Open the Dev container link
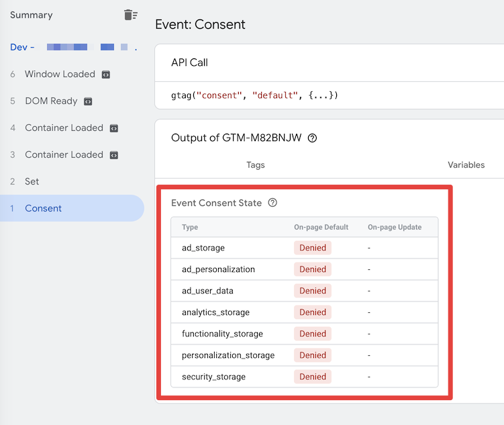Screen dimensions: 504x425 pos(74,47)
